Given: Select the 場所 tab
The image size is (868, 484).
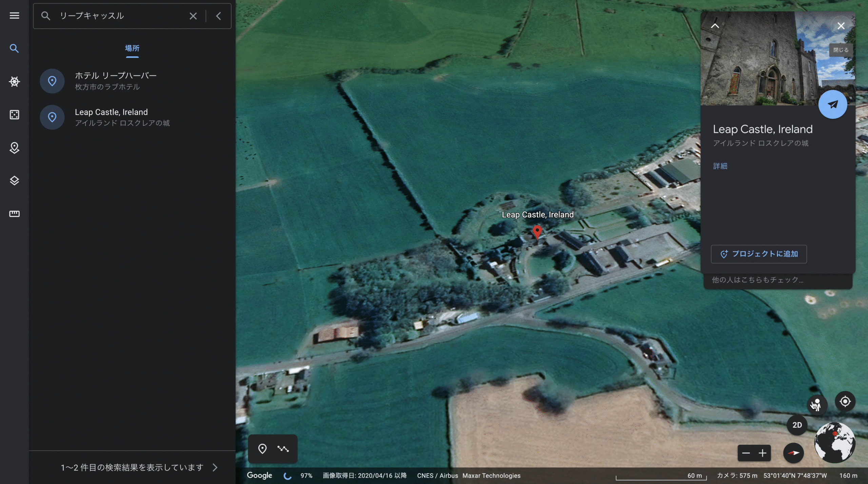Looking at the screenshot, I should [x=132, y=48].
